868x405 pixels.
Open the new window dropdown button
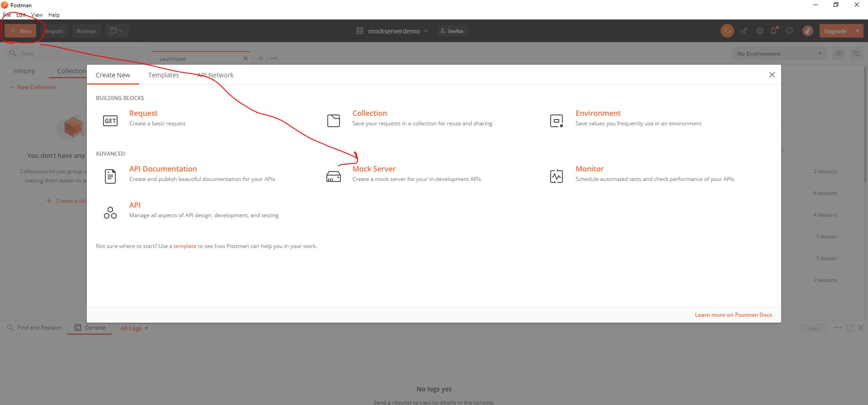point(117,31)
